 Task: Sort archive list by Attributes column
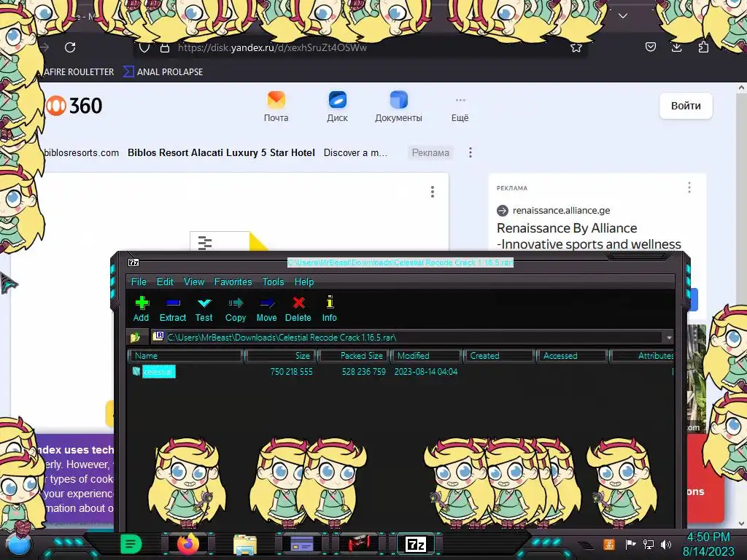tap(642, 356)
